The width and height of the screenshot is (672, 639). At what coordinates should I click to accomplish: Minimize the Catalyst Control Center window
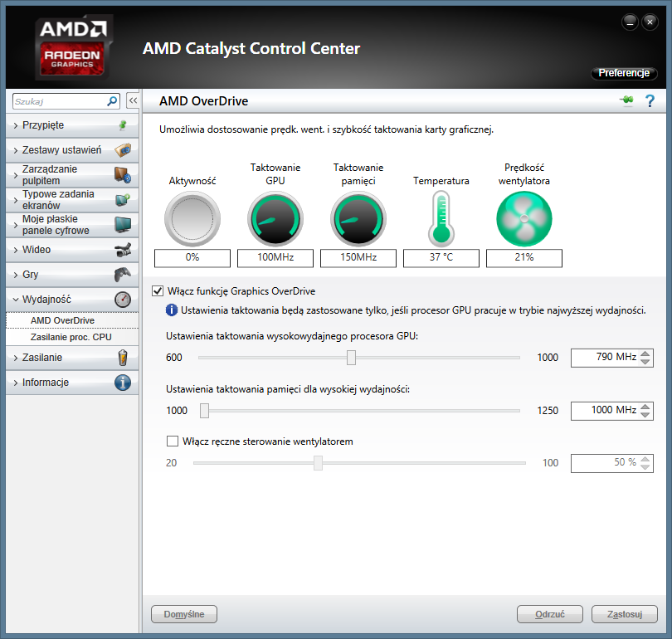click(x=630, y=22)
